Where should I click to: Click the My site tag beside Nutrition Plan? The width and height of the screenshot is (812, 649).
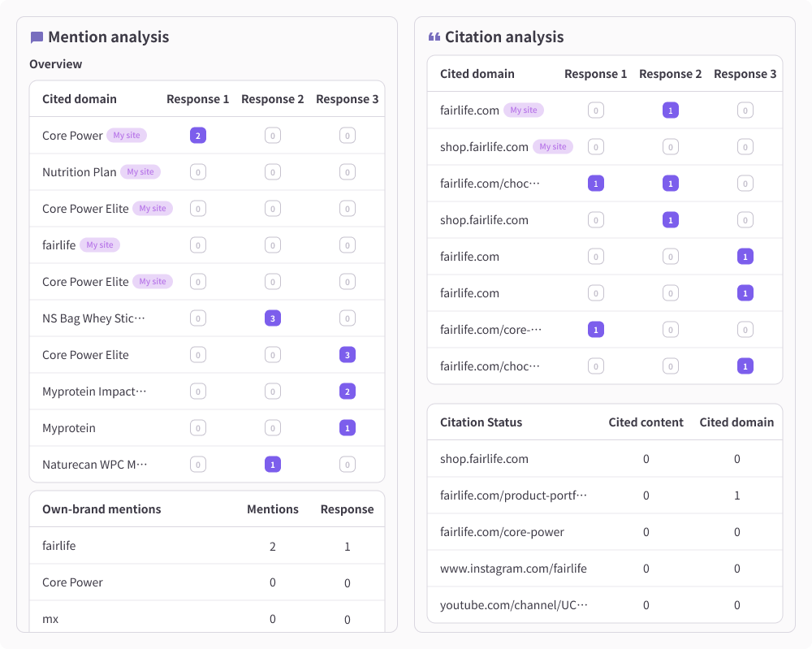(140, 172)
